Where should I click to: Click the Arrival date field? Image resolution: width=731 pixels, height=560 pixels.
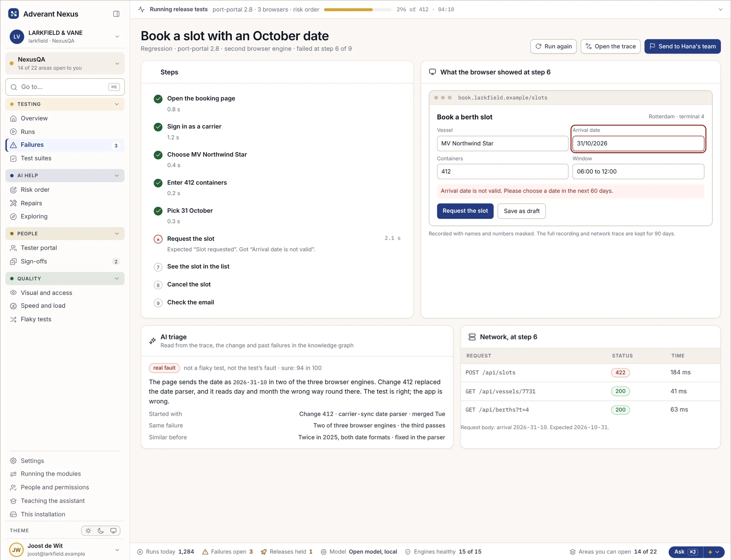(x=638, y=144)
